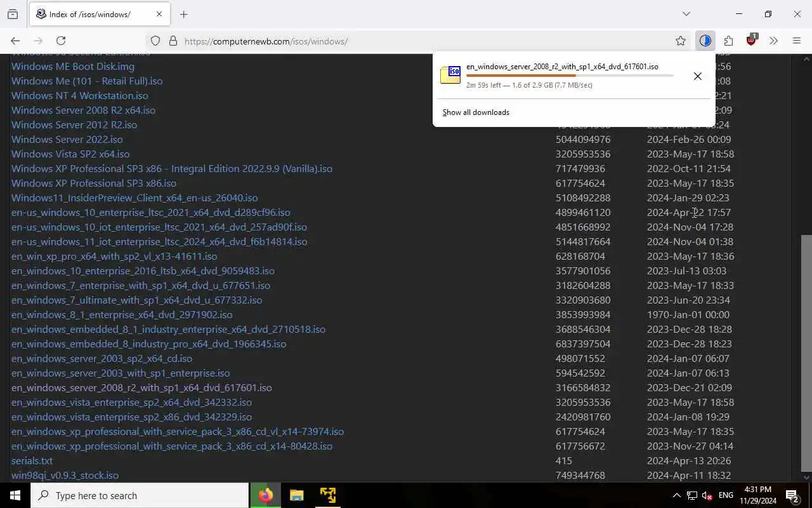The image size is (812, 508).
Task: Download en_windows_embedded_8_1_industry_enterprise iso
Action: (169, 329)
